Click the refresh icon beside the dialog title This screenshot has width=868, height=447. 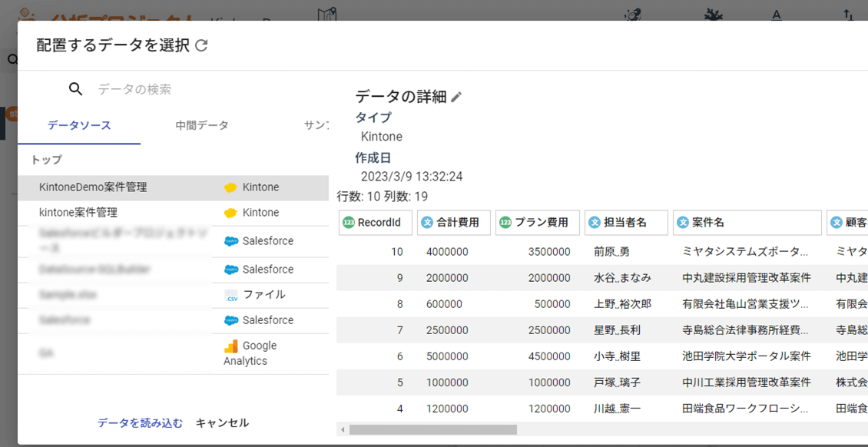click(201, 46)
